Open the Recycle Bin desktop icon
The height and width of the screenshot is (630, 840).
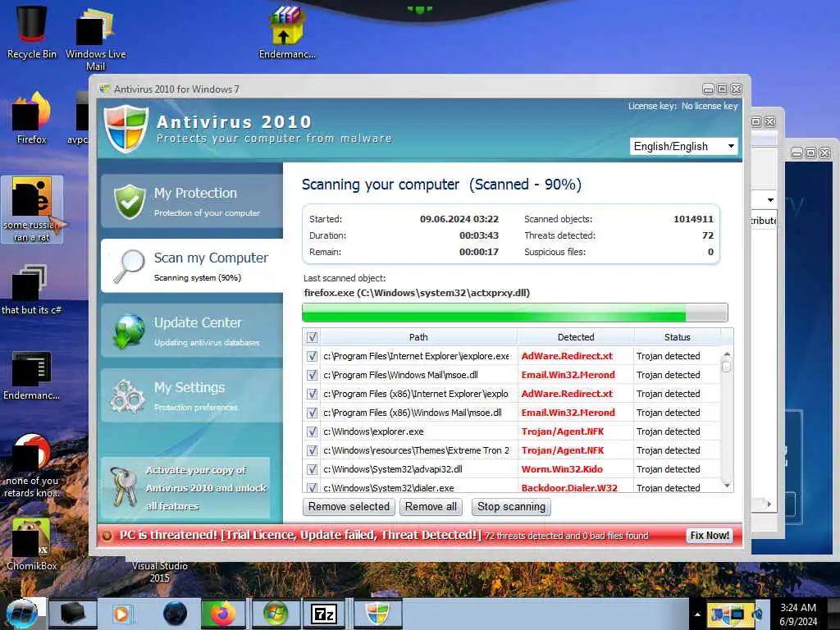click(31, 32)
